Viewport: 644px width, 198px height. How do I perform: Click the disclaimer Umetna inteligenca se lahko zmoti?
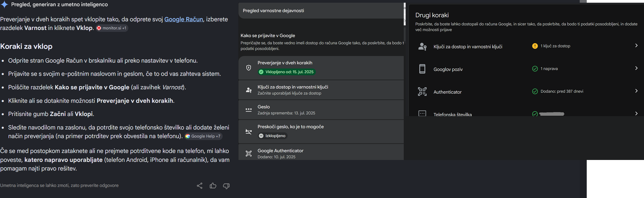tap(59, 185)
